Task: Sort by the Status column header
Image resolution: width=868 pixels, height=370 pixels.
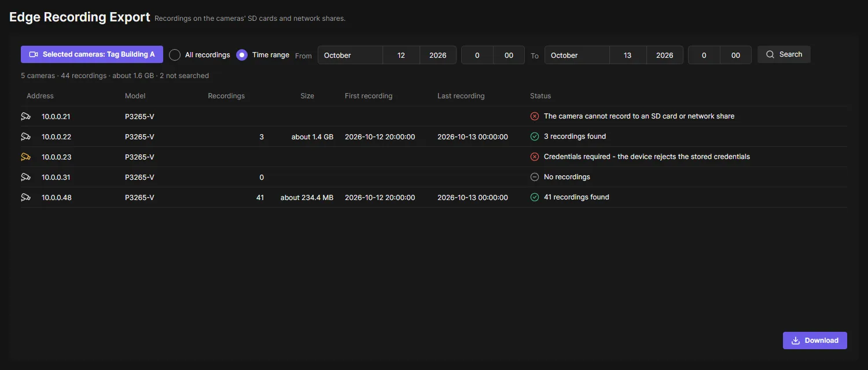Action: point(540,96)
